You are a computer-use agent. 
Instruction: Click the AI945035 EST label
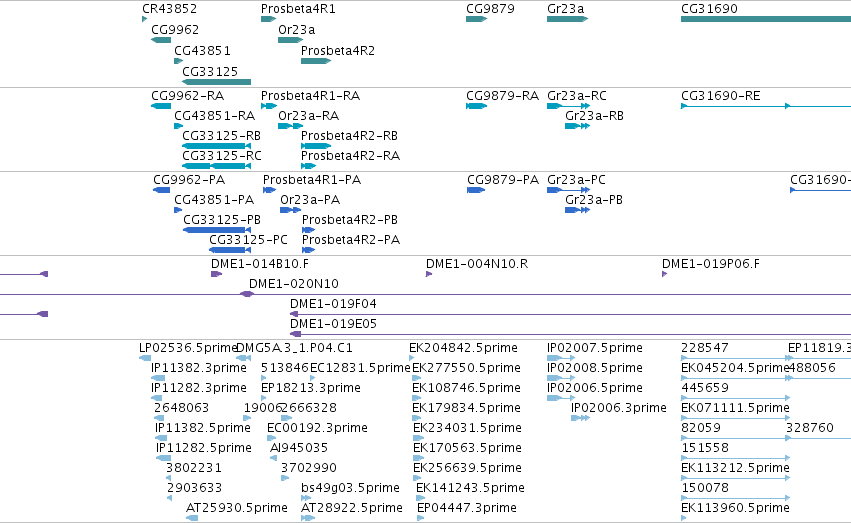pyautogui.click(x=299, y=448)
